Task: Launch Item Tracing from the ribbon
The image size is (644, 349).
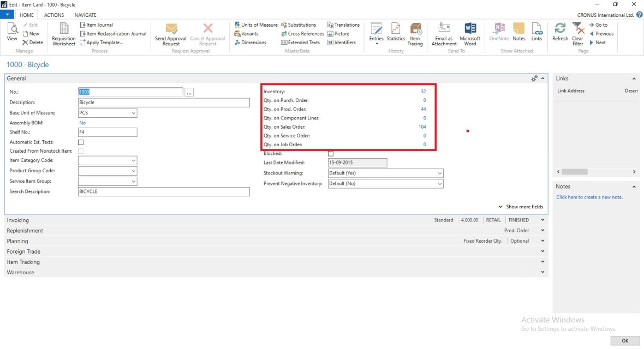Action: (415, 30)
